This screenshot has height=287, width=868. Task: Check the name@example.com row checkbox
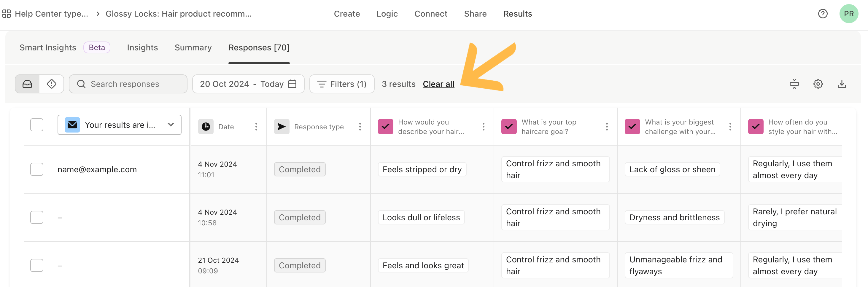[x=37, y=169]
